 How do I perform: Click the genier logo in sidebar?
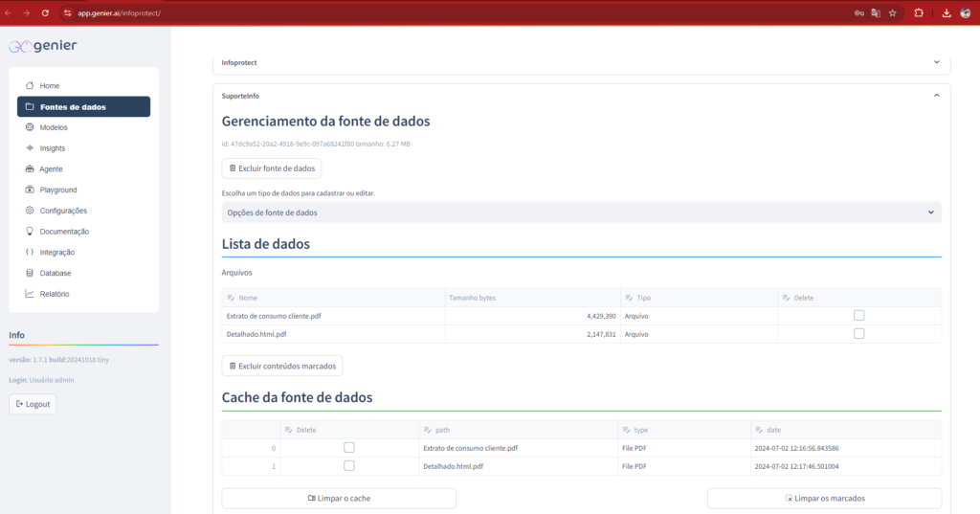click(x=43, y=46)
